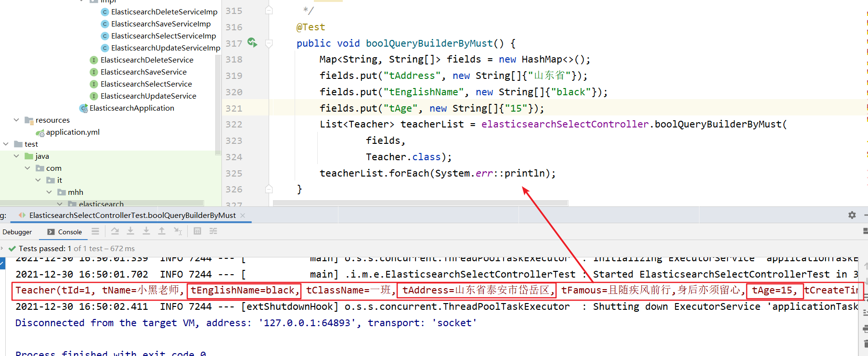Click the threads layout lines icon beside Console
The height and width of the screenshot is (356, 868).
click(x=95, y=231)
